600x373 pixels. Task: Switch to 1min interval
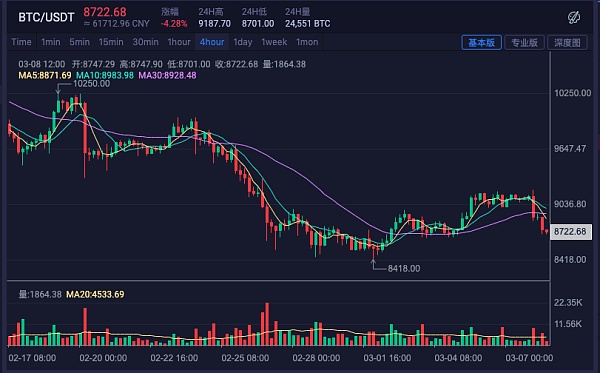51,42
